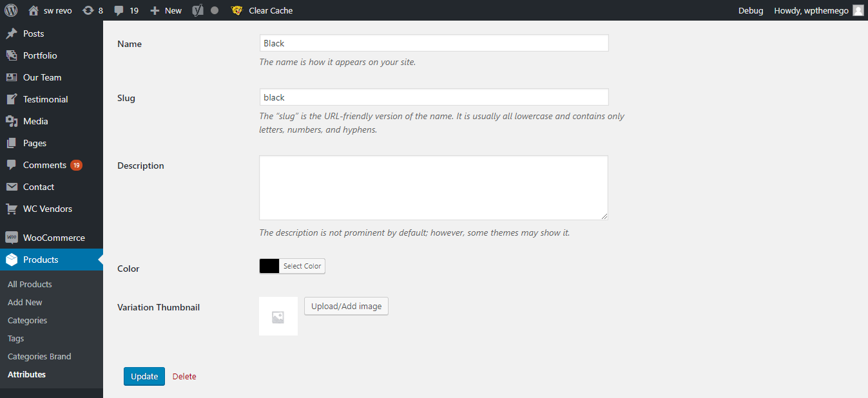Click the Clear Cache cheetah icon

tap(237, 10)
